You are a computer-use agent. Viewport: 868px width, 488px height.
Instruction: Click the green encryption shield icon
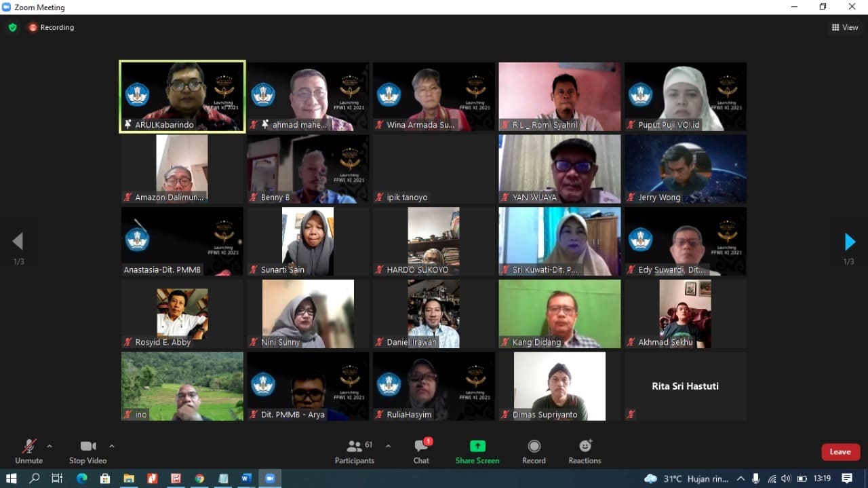pos(12,27)
